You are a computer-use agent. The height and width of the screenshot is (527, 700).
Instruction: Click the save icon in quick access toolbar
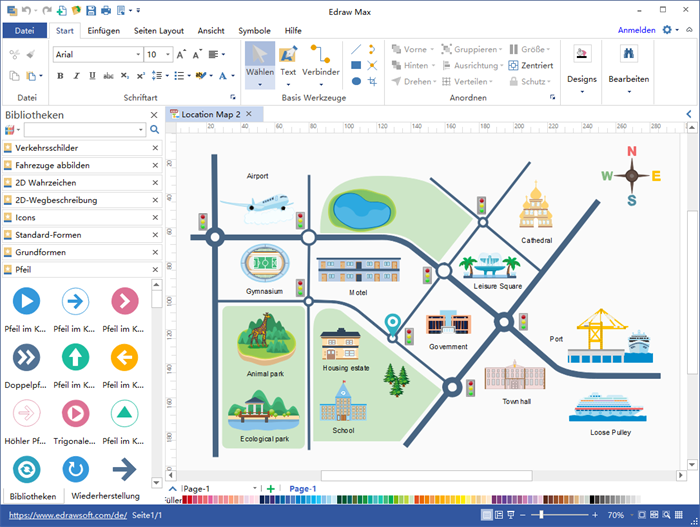(91, 10)
